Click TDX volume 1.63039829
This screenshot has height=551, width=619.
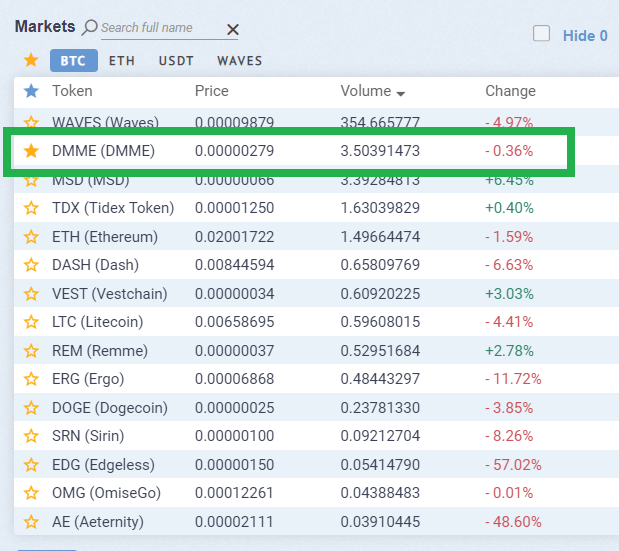pos(380,208)
